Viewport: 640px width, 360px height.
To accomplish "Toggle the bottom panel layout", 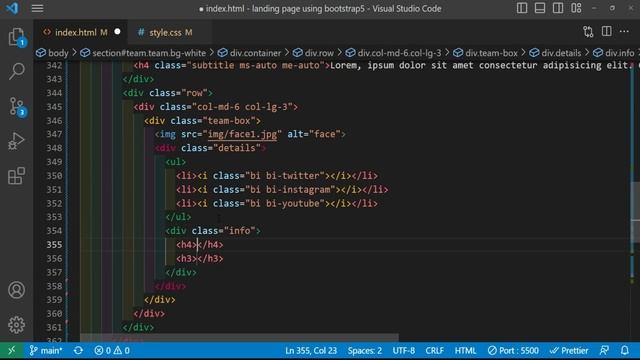I will tap(540, 8).
